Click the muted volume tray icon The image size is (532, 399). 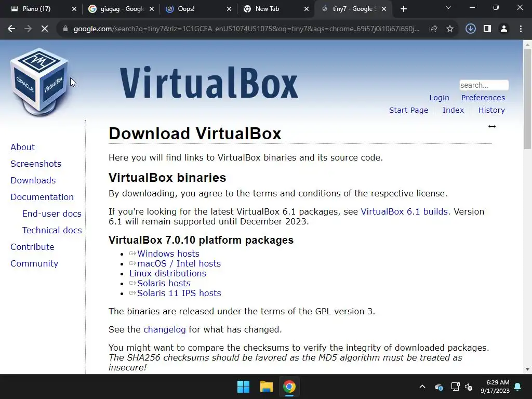tap(469, 387)
